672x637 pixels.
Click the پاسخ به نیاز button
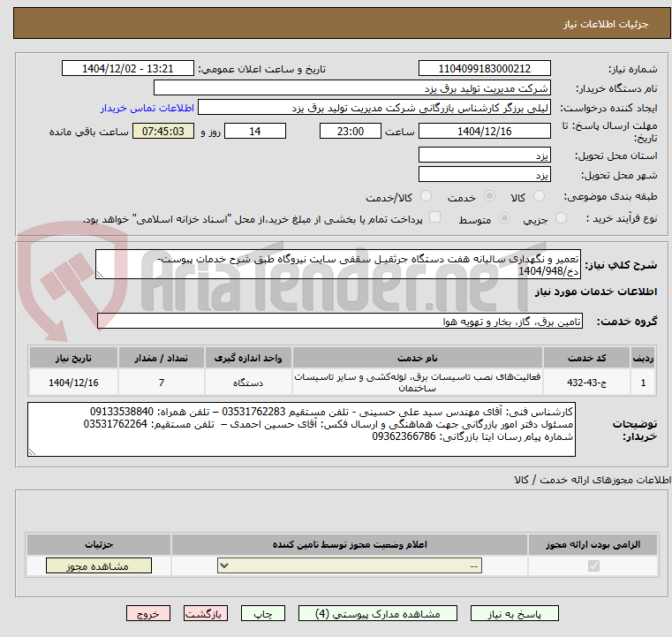(514, 613)
